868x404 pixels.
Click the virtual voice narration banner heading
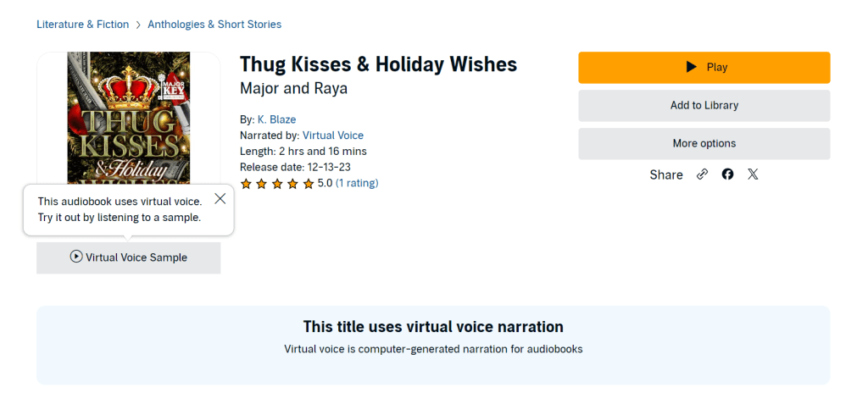click(433, 327)
